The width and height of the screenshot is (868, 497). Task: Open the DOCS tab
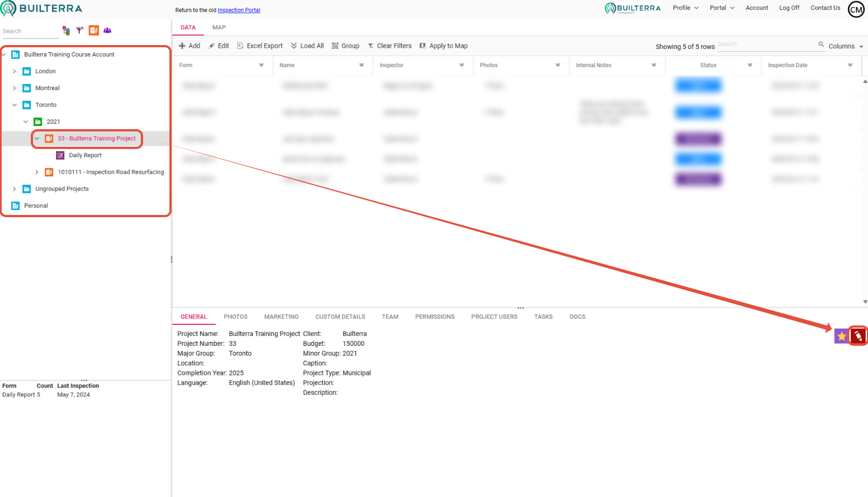tap(577, 317)
